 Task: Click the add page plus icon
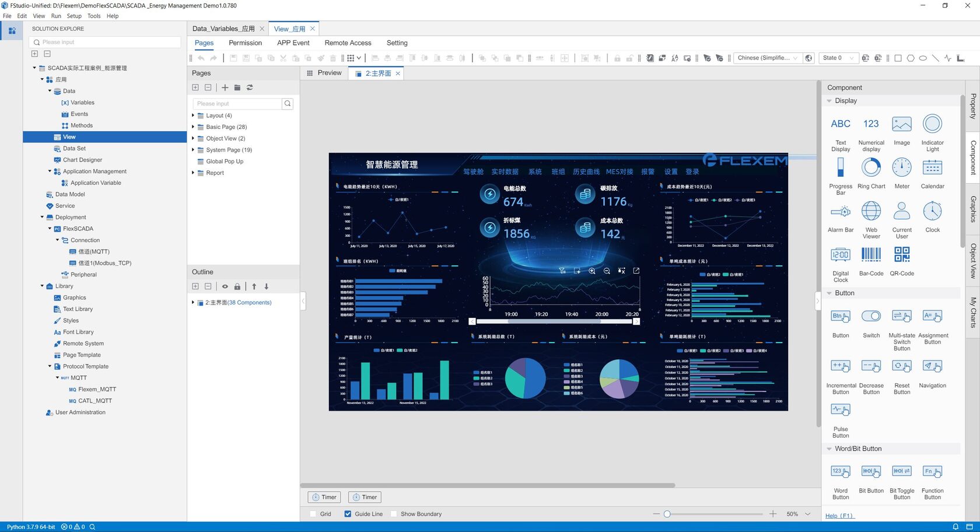(x=225, y=87)
